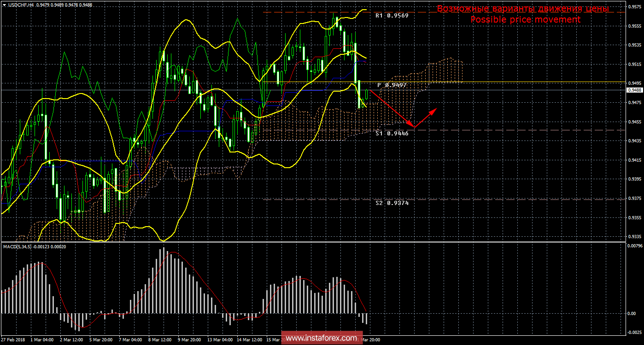
Task: Open the www.instaforex.com watermark link
Action: 321,339
